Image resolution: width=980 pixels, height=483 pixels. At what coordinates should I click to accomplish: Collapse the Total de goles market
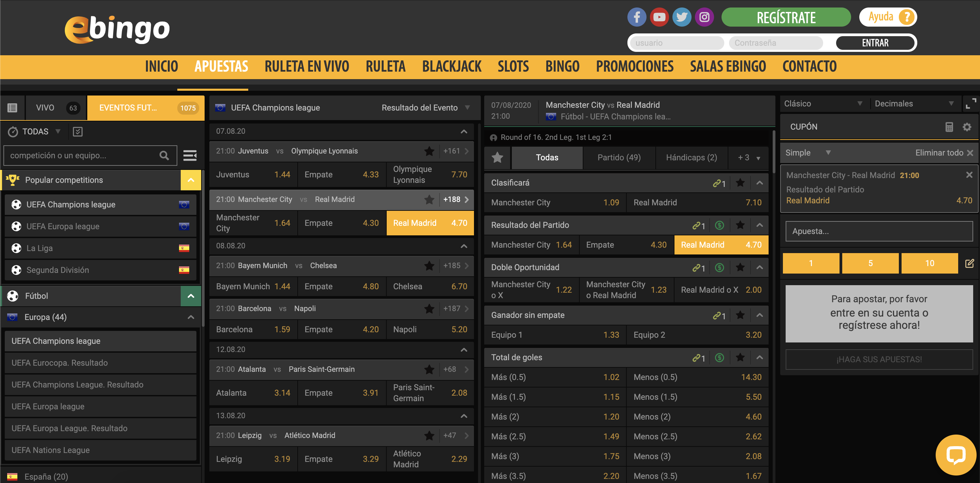[x=759, y=357]
